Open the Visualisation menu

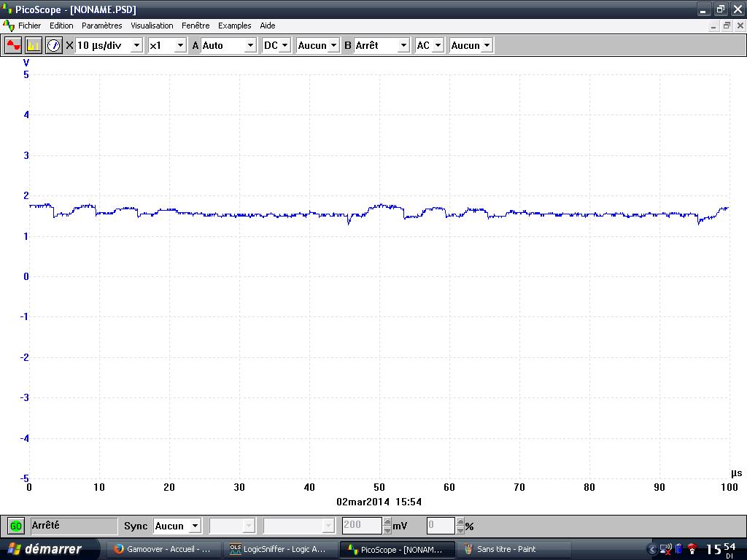pos(152,26)
